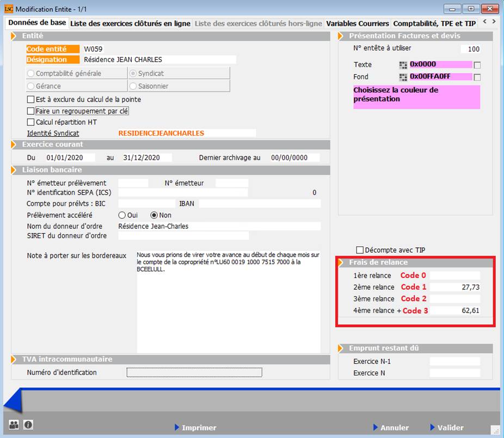Screen dimensions: 504x438
Task: Click the exercice start date 01/01/2020
Action: pyautogui.click(x=70, y=157)
